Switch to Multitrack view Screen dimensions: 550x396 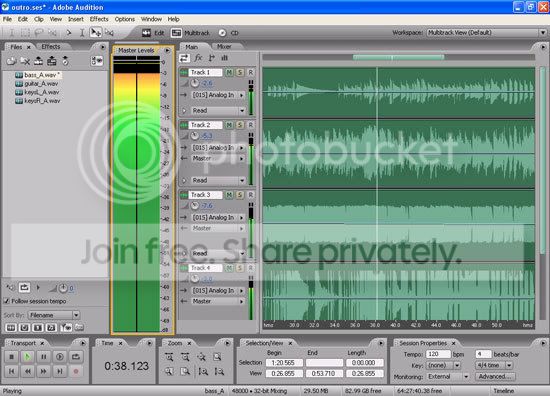click(190, 33)
